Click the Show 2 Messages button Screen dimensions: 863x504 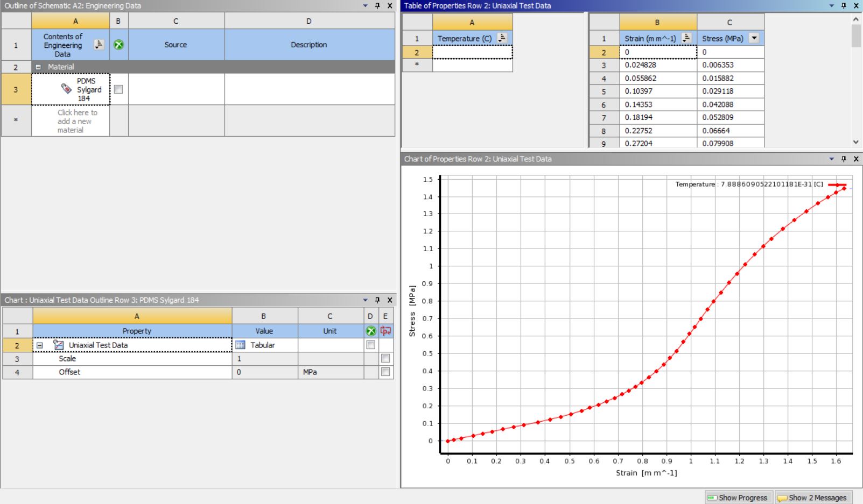[813, 498]
